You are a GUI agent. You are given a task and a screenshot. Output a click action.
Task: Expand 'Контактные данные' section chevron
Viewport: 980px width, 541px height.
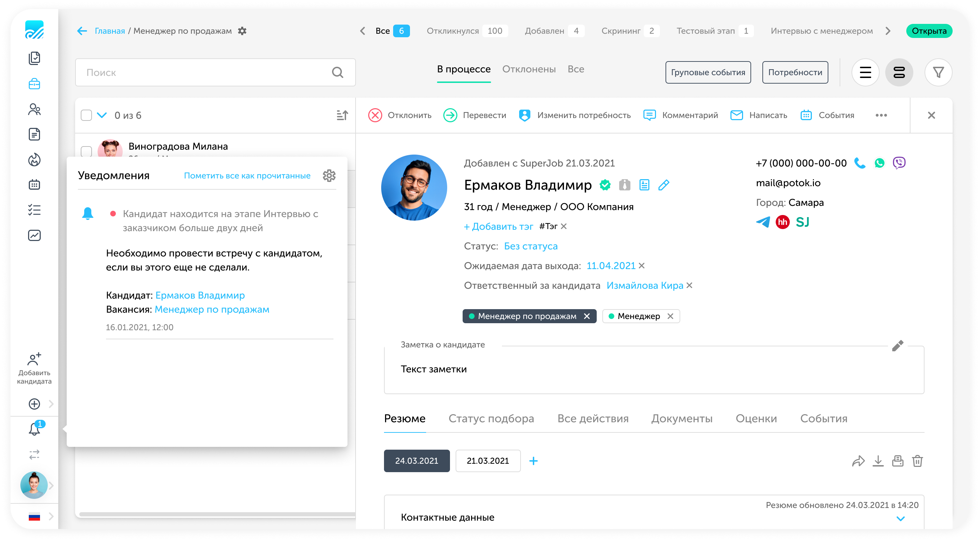click(900, 519)
